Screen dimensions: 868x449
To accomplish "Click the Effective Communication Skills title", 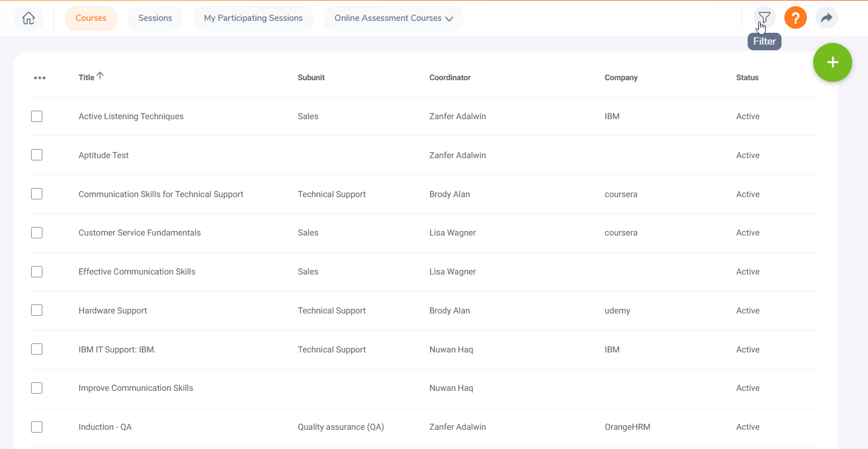I will [137, 272].
